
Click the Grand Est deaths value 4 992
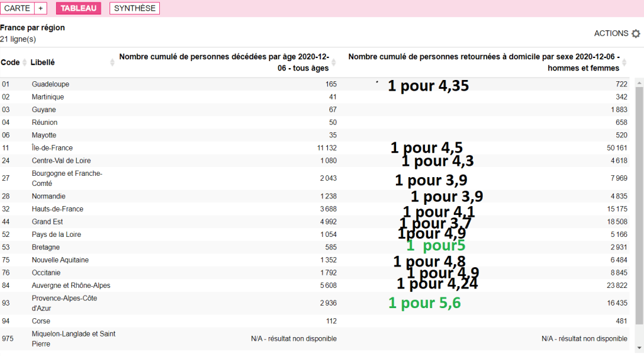pyautogui.click(x=328, y=222)
